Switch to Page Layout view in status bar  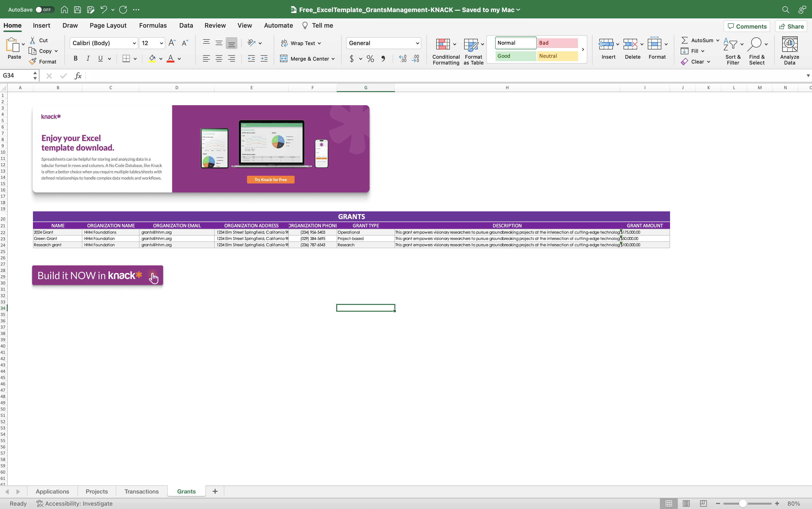pyautogui.click(x=686, y=503)
